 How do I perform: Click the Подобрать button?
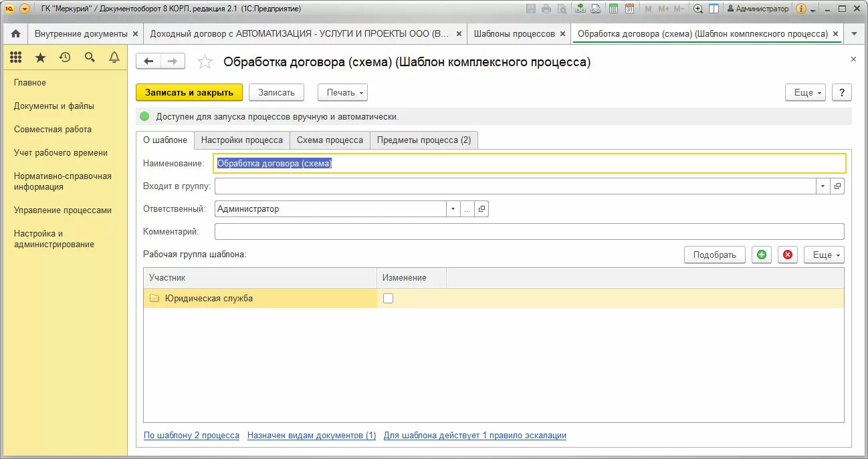click(715, 255)
